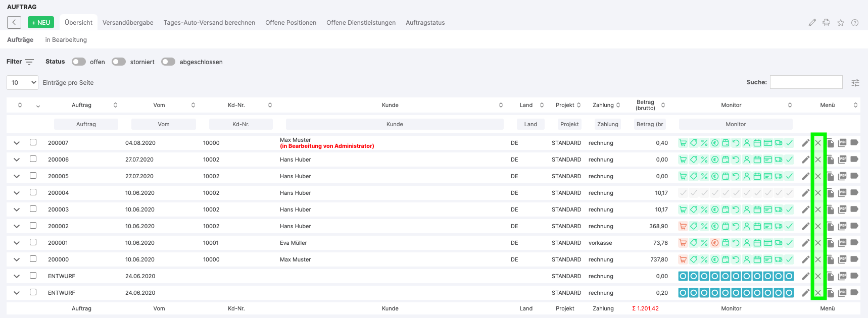Edit order 200007 using its pencil icon
868x318 pixels.
(805, 143)
